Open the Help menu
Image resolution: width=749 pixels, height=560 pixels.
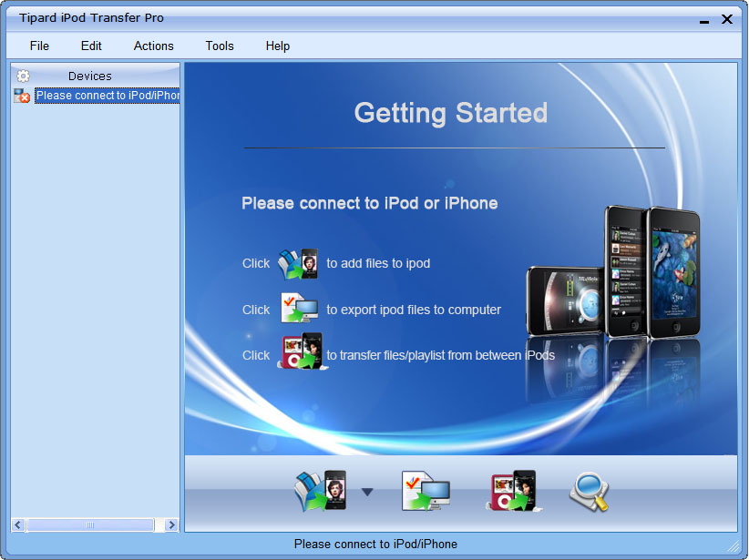point(278,46)
